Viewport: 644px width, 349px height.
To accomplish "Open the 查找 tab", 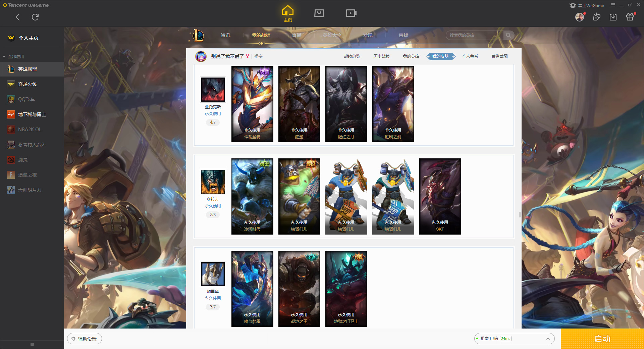I will coord(403,35).
